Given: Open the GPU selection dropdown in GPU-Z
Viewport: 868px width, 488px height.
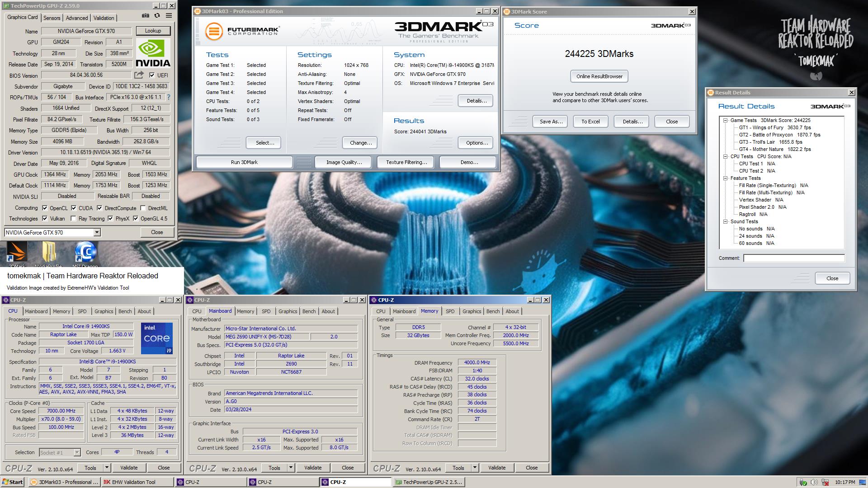Looking at the screenshot, I should 97,232.
